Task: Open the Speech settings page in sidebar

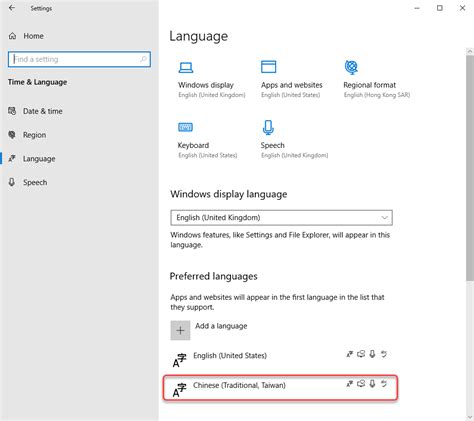Action: click(x=35, y=182)
